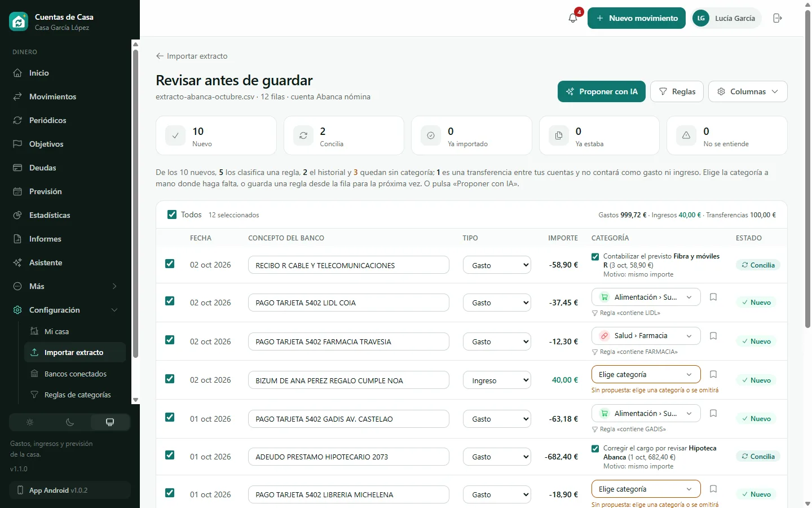Uncheck the ADEUDO PRESTAMO HIPOTECARIO row checkbox
Screen dimensions: 812x508
[x=170, y=455]
